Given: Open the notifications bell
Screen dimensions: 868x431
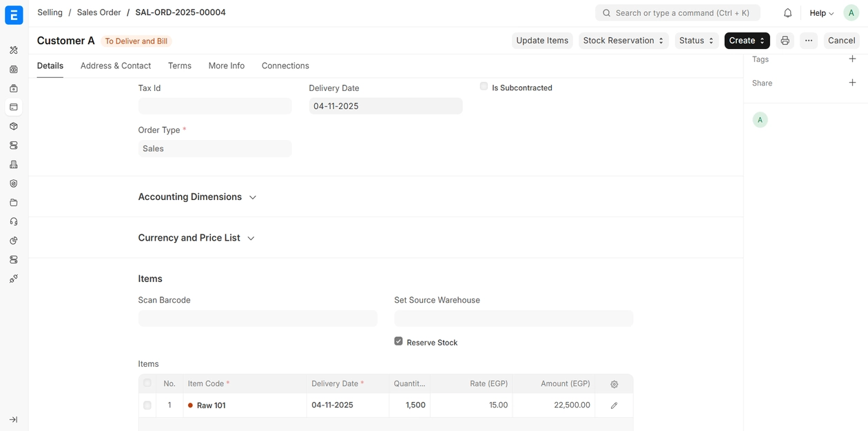Looking at the screenshot, I should (787, 13).
